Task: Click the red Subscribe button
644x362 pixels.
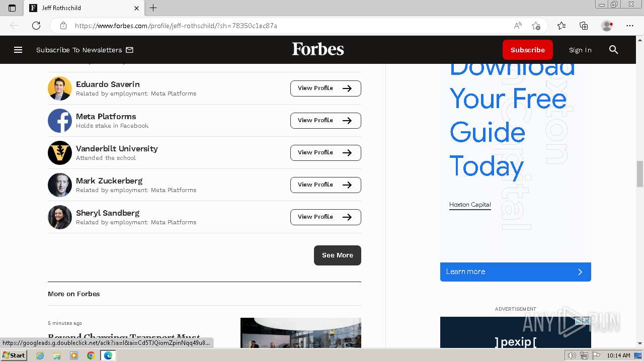Action: coord(528,50)
